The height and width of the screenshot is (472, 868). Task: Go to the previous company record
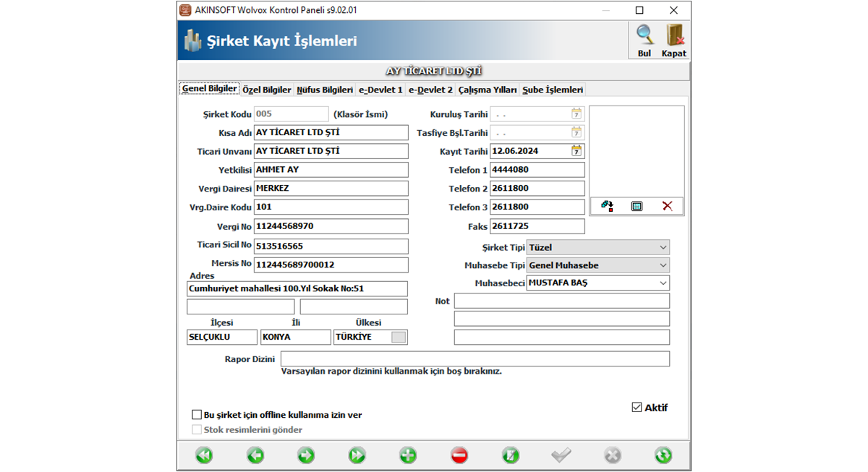[x=255, y=455]
